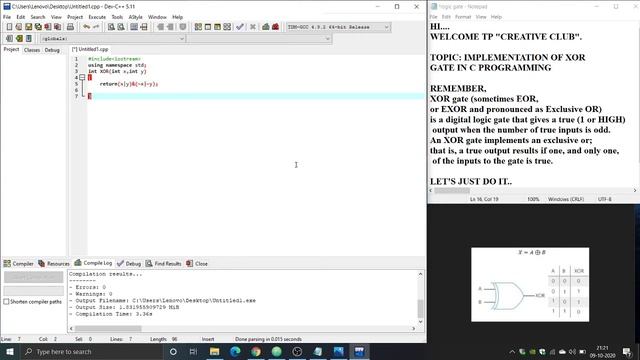Click the Rebuild All toolbar icon
The width and height of the screenshot is (640, 360).
(227, 27)
